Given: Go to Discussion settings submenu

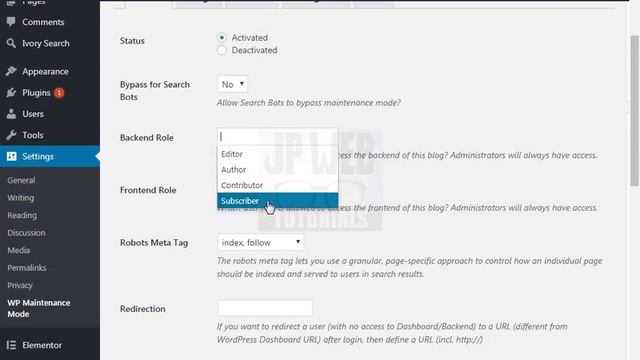Looking at the screenshot, I should click(x=26, y=233).
